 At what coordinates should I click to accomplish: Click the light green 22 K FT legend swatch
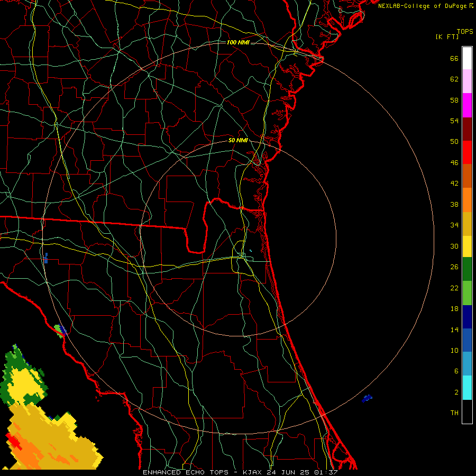pos(467,293)
